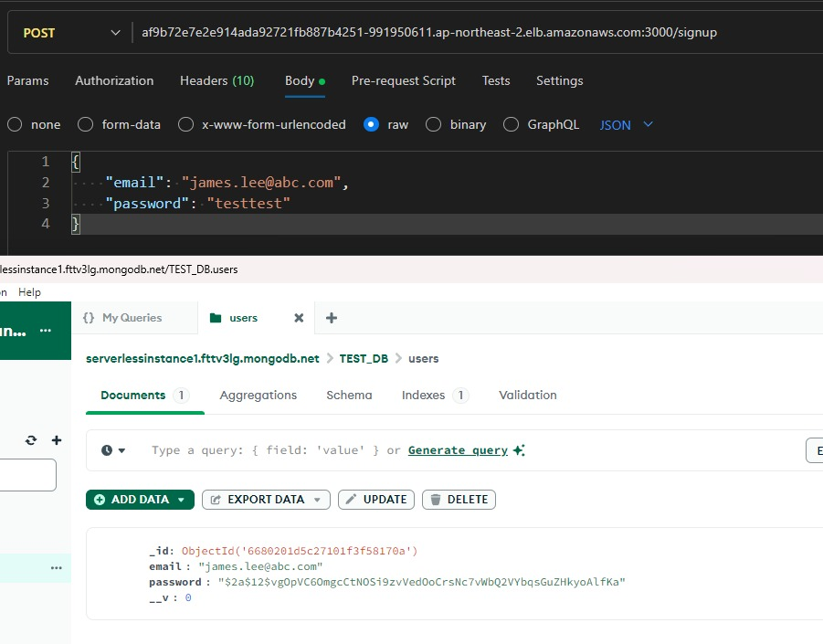Choose the binary body type

tap(433, 124)
